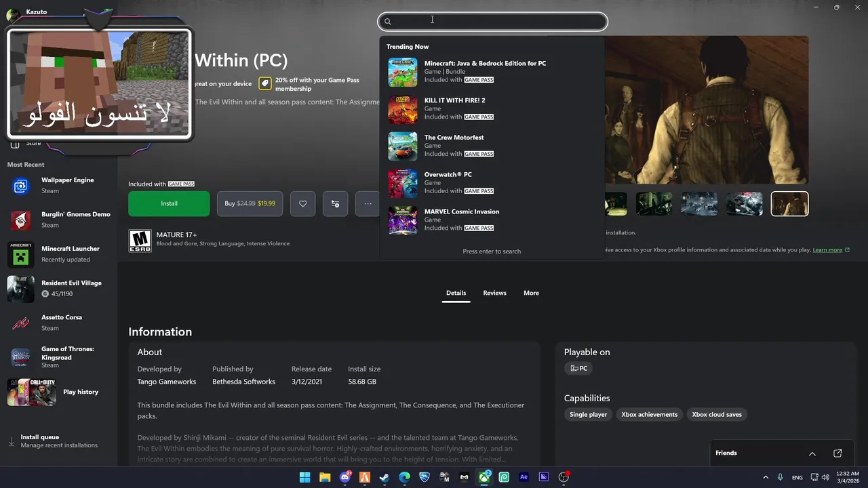Click the Tango Gameworks developer name
The image size is (868, 488).
(x=166, y=382)
